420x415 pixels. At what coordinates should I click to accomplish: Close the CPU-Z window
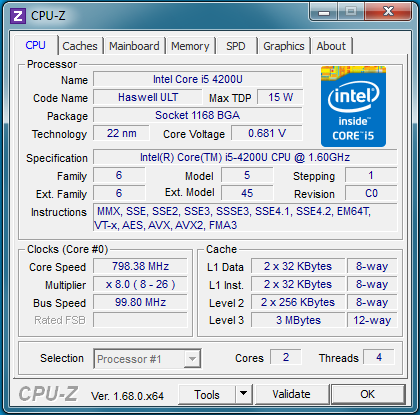(x=388, y=12)
